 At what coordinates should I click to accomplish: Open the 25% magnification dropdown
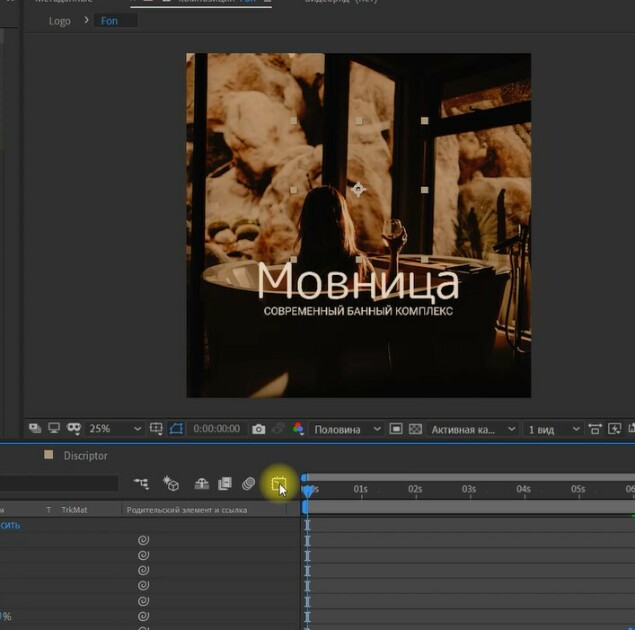pyautogui.click(x=115, y=429)
